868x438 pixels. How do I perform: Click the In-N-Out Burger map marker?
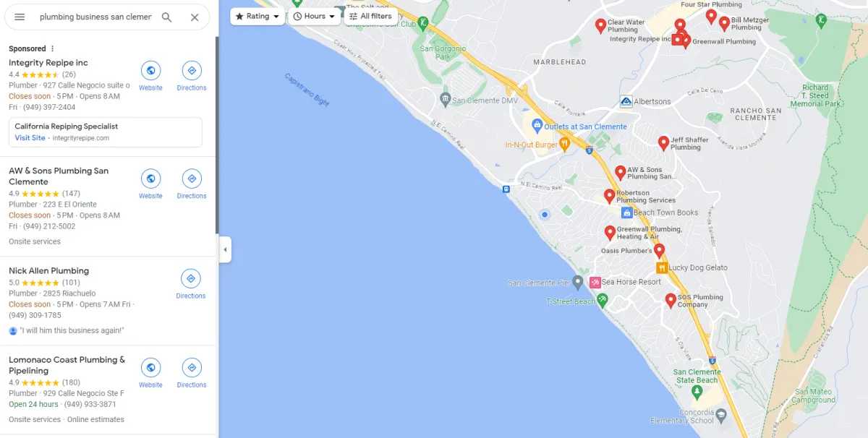coord(565,144)
